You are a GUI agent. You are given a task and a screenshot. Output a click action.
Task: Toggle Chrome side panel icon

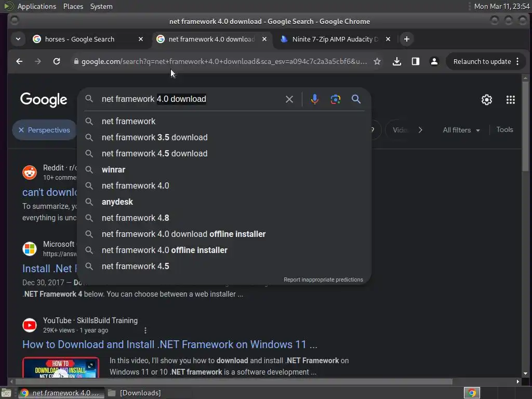[x=415, y=61]
